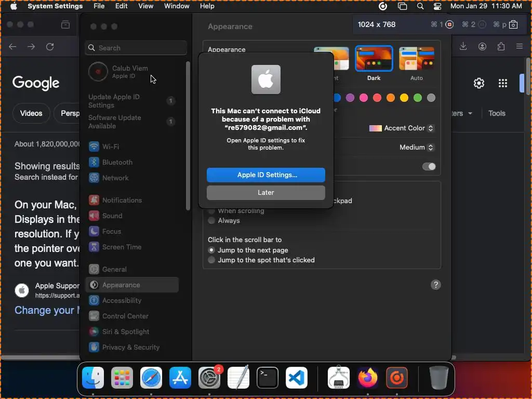Image resolution: width=532 pixels, height=399 pixels.
Task: Choose the Dark appearance thumbnail
Action: [374, 58]
